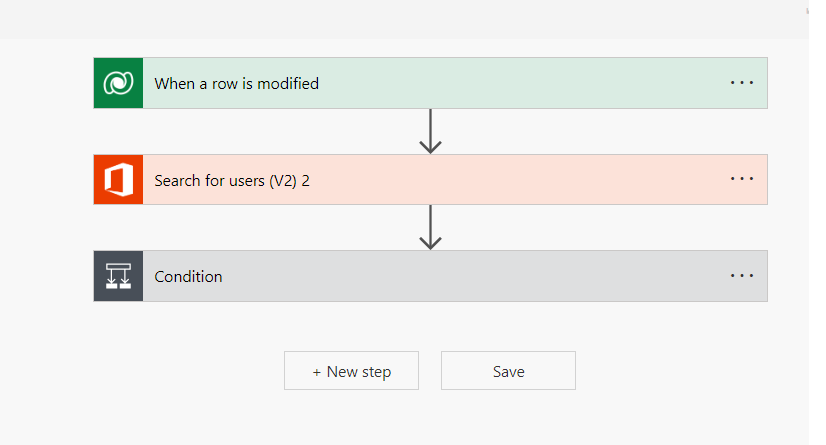Click the plus sign on New step
The image size is (826, 445).
[x=317, y=371]
